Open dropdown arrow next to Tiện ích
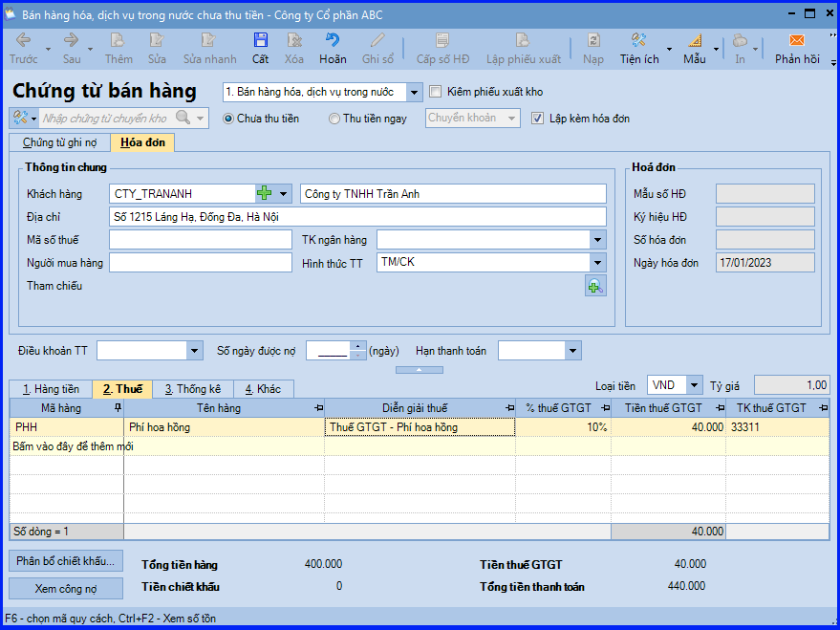840x630 pixels. (669, 50)
